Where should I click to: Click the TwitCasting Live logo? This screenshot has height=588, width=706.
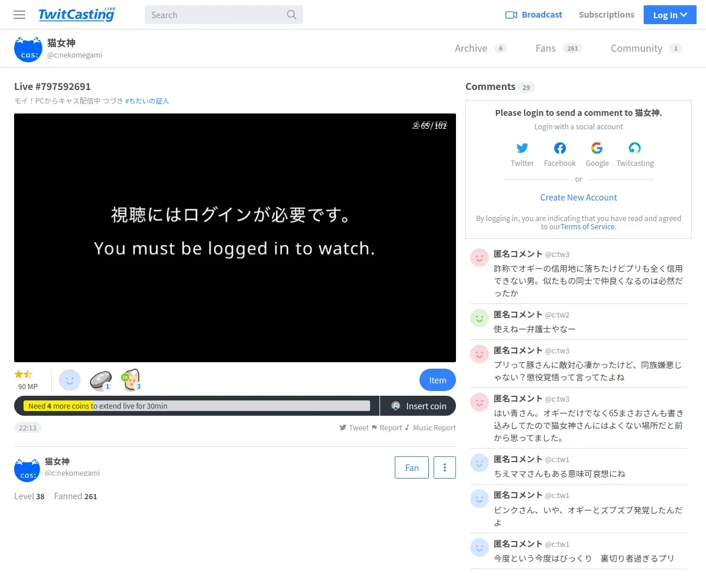[76, 15]
